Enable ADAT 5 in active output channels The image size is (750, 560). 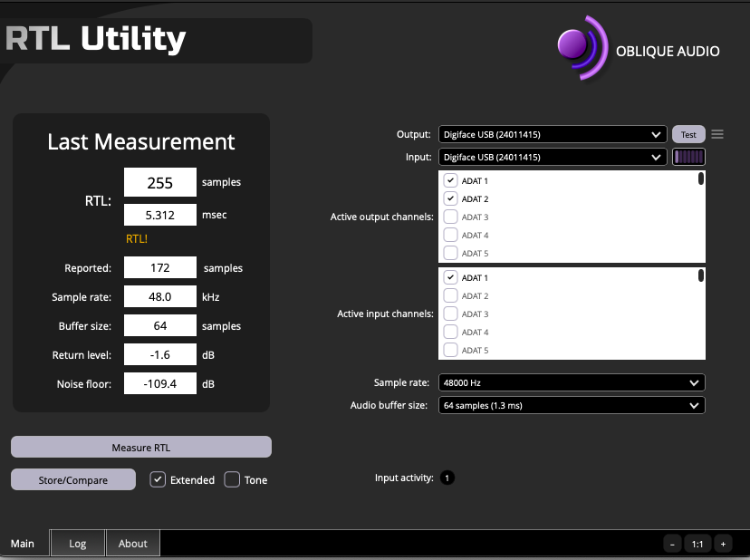(x=450, y=253)
